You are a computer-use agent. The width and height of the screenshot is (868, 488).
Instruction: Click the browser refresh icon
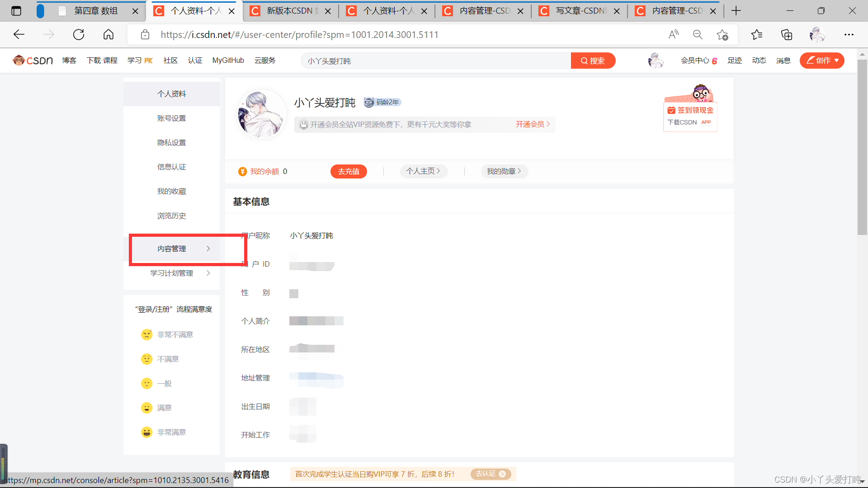tap(79, 35)
